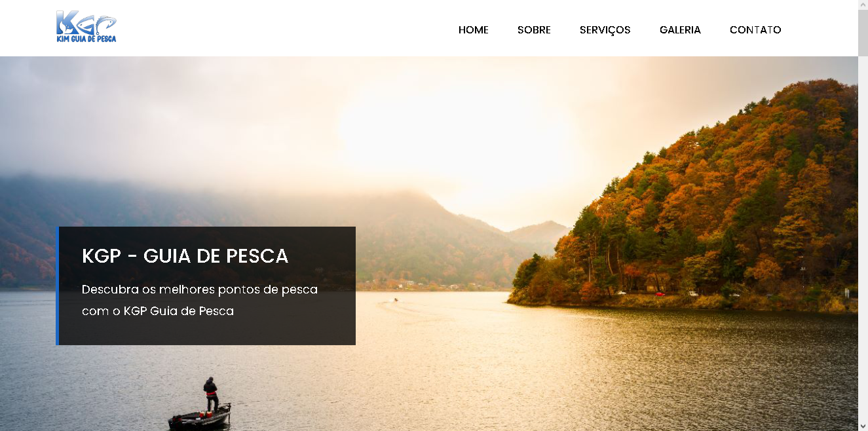The height and width of the screenshot is (431, 868).
Task: Click the small motorboat on the lake
Action: coord(396,299)
